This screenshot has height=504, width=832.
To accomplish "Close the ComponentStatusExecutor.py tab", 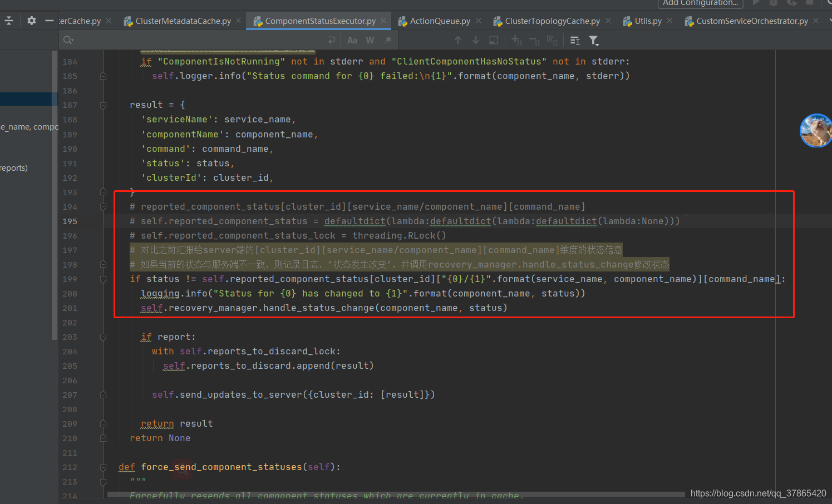I will point(383,21).
